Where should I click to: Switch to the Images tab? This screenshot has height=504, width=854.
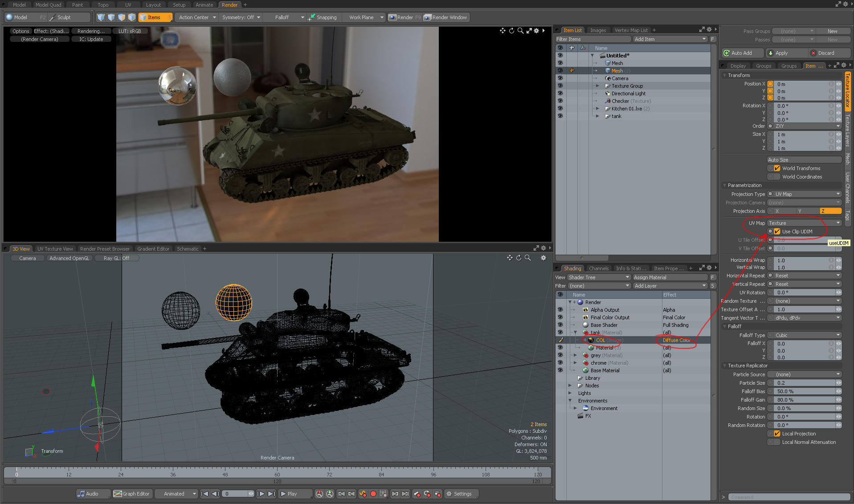pyautogui.click(x=598, y=30)
